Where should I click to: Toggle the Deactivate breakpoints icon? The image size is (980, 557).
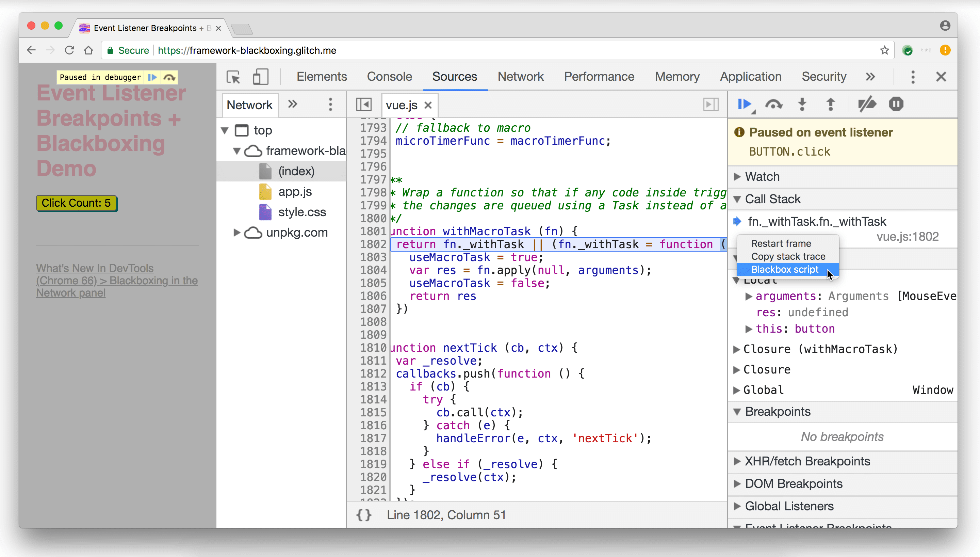[868, 105]
